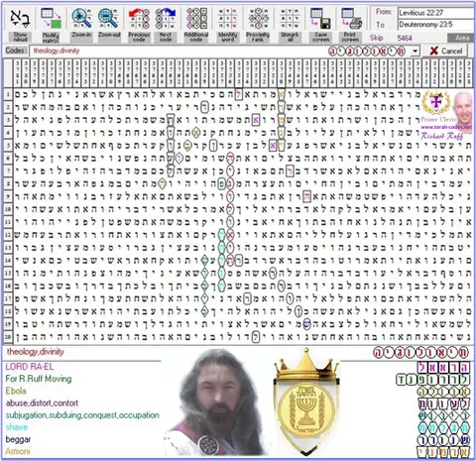Run the Proximity rank tool
This screenshot has width=476, height=461.
[258, 25]
